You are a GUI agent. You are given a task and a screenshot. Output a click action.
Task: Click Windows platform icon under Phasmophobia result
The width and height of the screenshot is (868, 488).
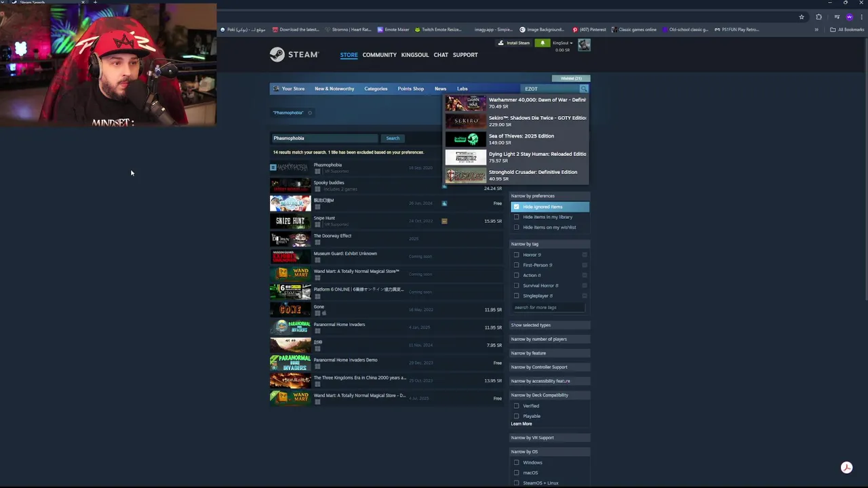click(317, 171)
